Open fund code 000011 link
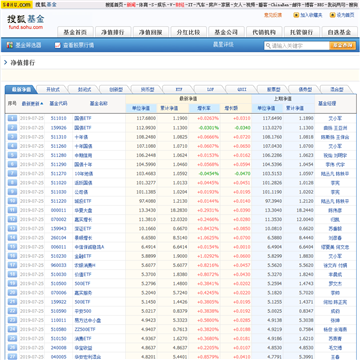This screenshot has height=360, width=360. pyautogui.click(x=58, y=210)
